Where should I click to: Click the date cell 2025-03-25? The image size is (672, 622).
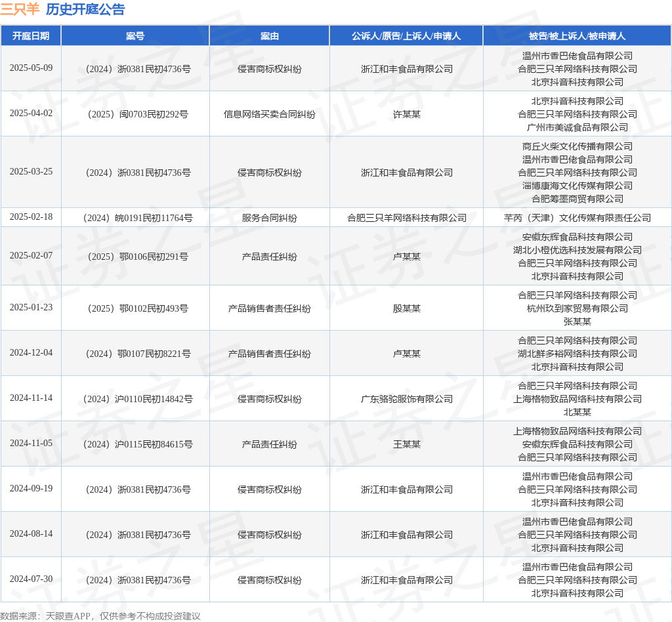pos(31,172)
